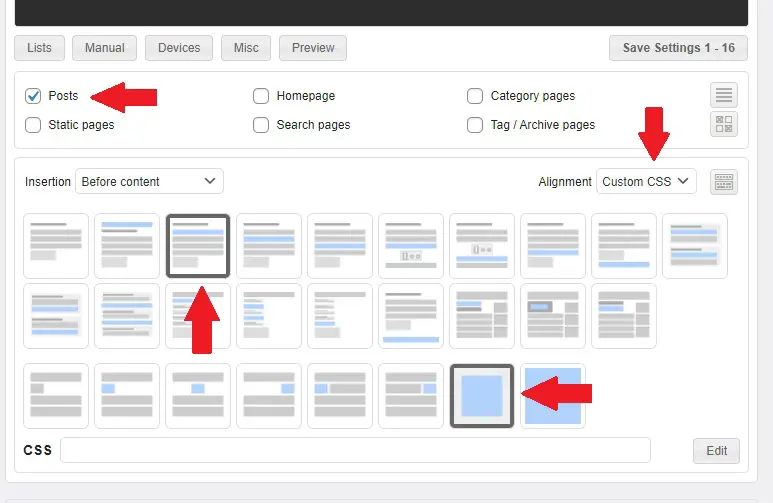This screenshot has width=773, height=503.
Task: Focus the CSS text input field
Action: pyautogui.click(x=355, y=450)
